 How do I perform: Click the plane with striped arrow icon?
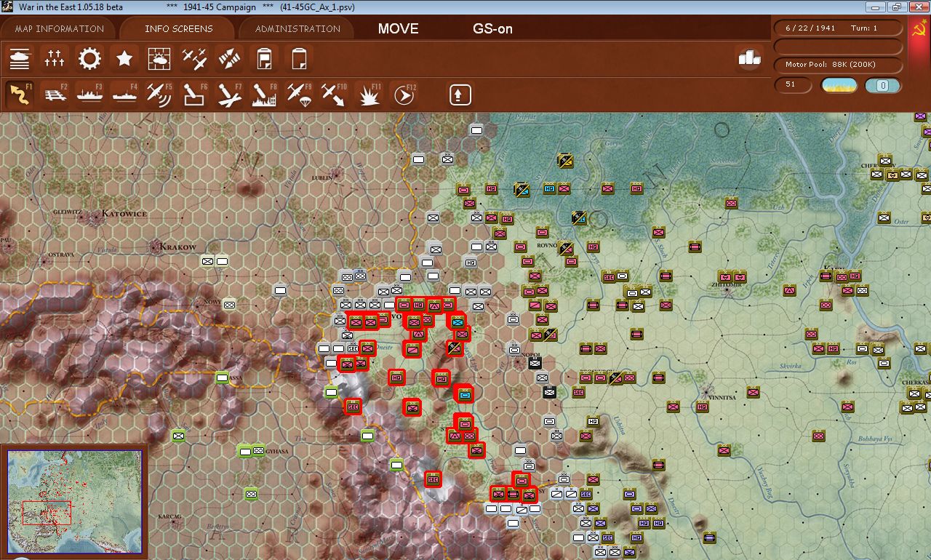click(229, 59)
